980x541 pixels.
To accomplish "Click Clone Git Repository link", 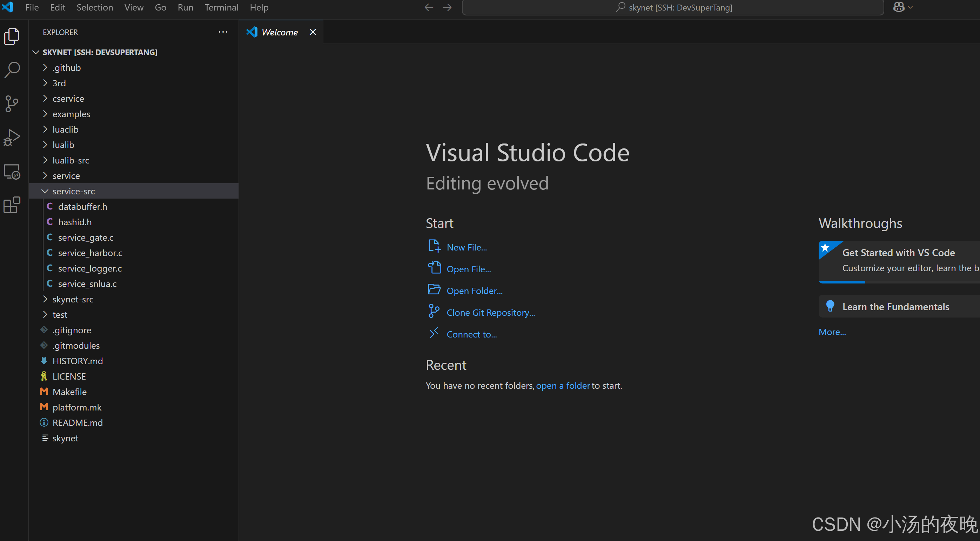I will (490, 313).
